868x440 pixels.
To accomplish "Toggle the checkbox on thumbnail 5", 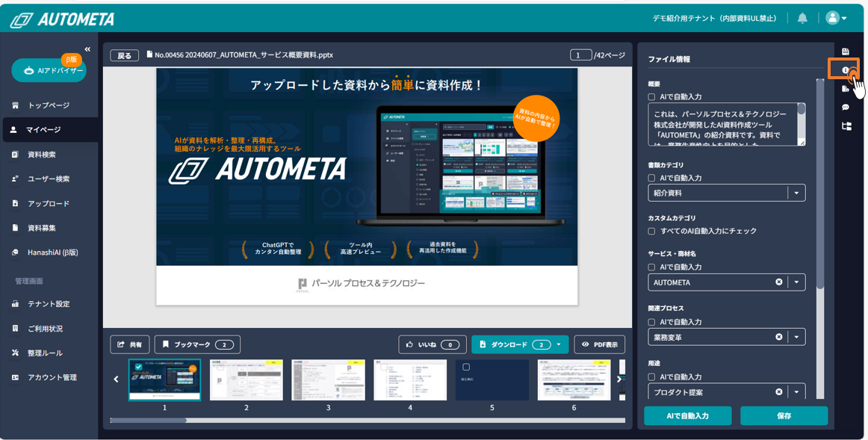I will click(466, 367).
